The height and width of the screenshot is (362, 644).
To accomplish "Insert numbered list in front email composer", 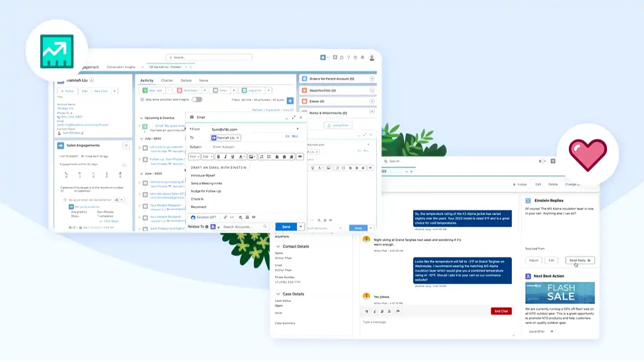I will (261, 157).
